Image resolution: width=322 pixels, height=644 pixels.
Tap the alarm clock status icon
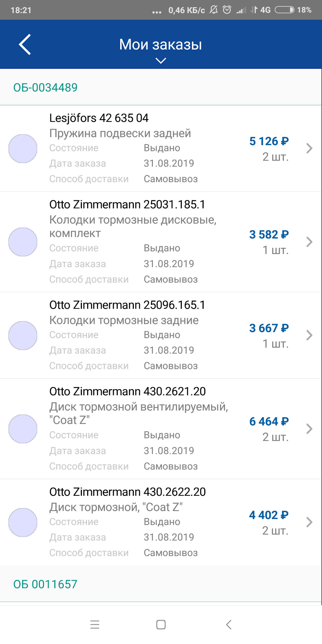click(227, 10)
